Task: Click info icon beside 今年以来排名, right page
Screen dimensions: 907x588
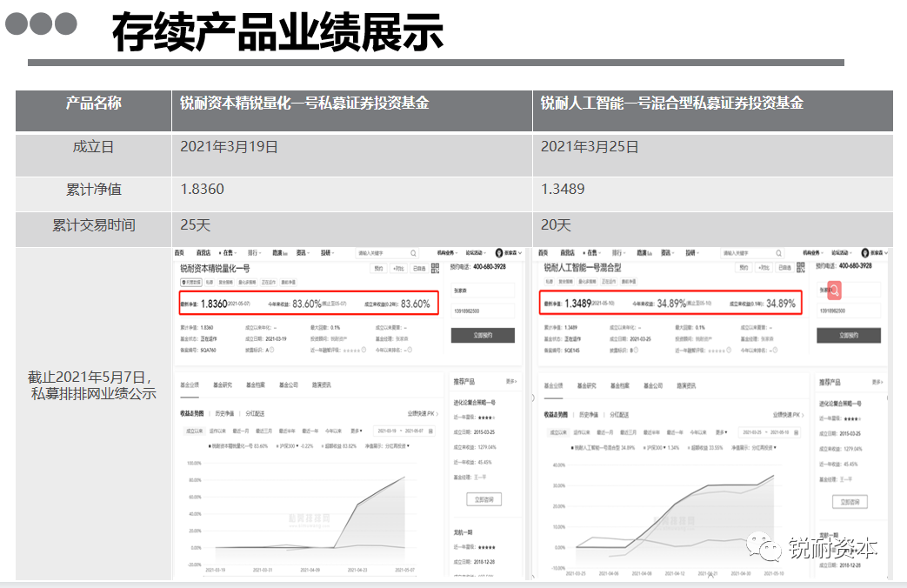Action: (x=775, y=351)
